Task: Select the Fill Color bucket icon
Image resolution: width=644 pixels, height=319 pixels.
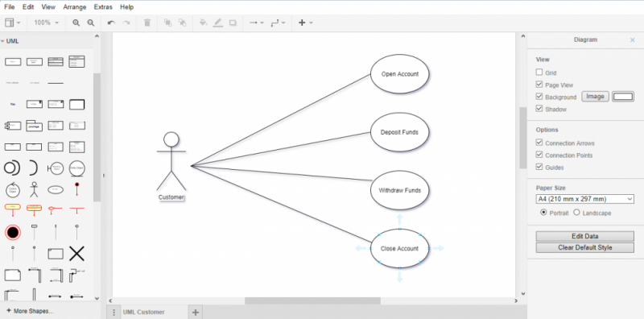Action: point(203,23)
